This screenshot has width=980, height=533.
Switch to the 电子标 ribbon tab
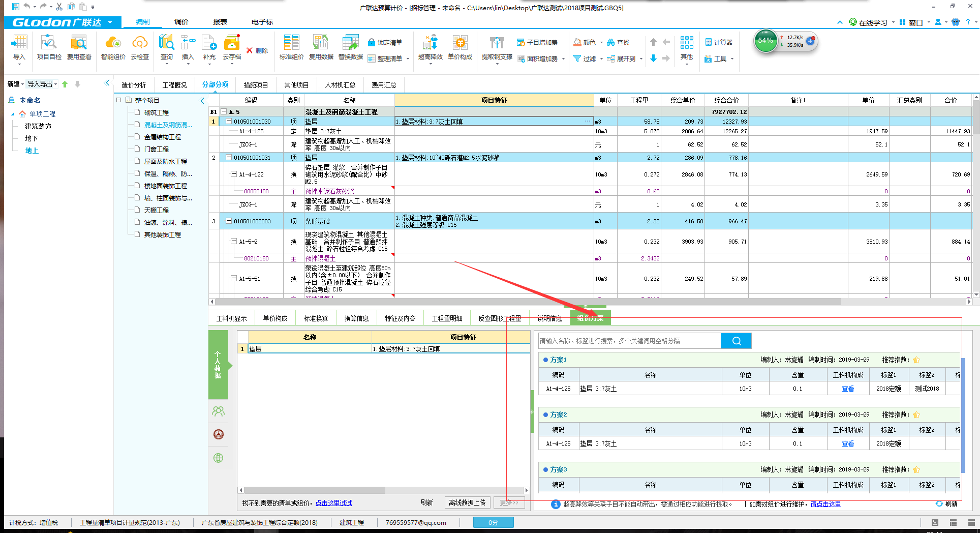[262, 22]
